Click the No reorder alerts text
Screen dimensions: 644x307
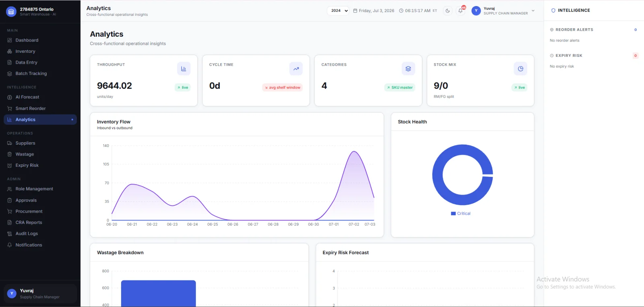click(565, 41)
